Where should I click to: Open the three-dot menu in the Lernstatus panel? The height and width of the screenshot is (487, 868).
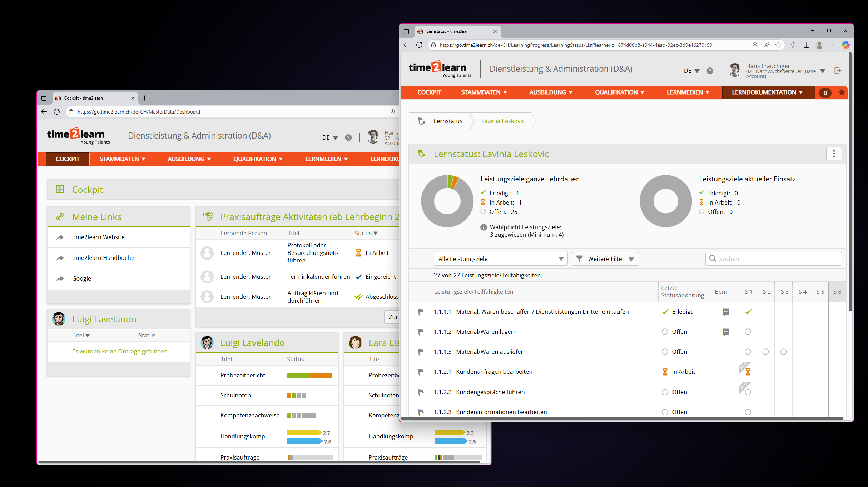point(834,154)
